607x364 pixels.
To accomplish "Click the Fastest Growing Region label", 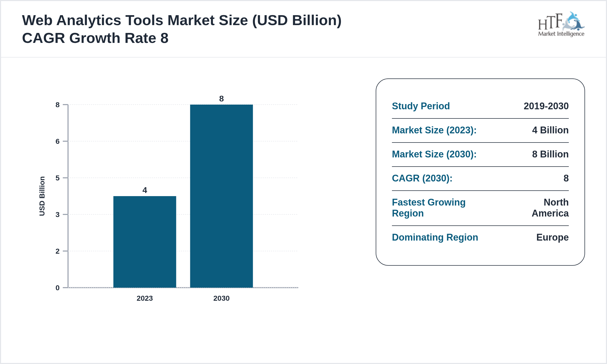I will 429,208.
